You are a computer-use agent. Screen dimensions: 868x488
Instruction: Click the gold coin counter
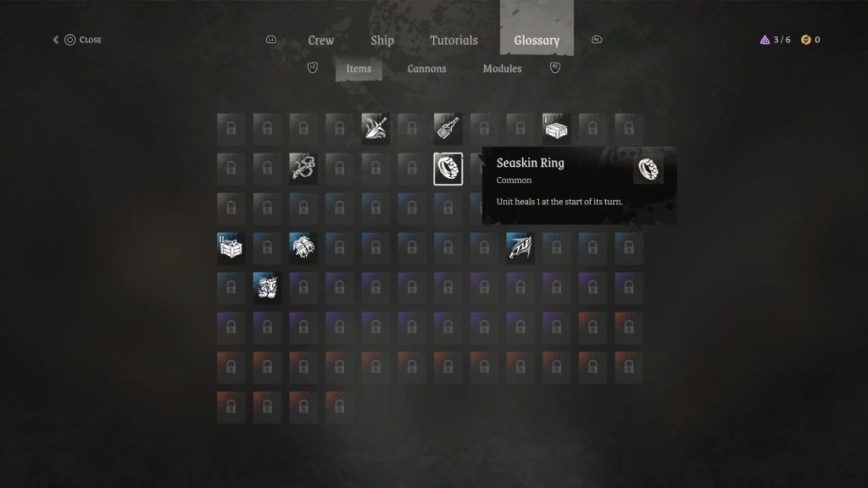[811, 40]
